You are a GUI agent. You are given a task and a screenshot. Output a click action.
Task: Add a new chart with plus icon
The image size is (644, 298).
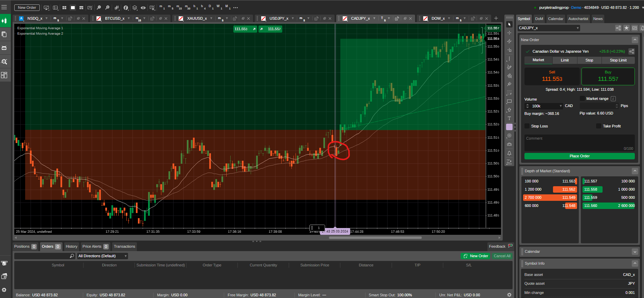point(496,18)
